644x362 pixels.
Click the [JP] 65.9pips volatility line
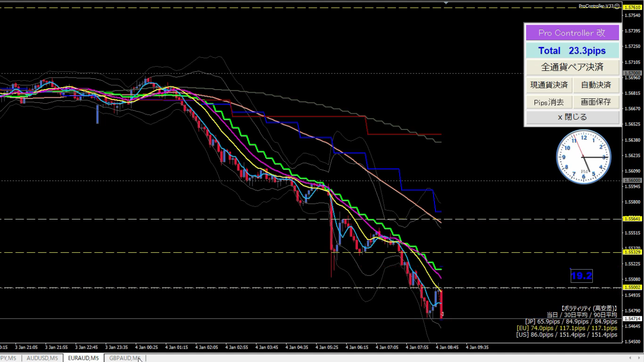[x=571, y=321]
